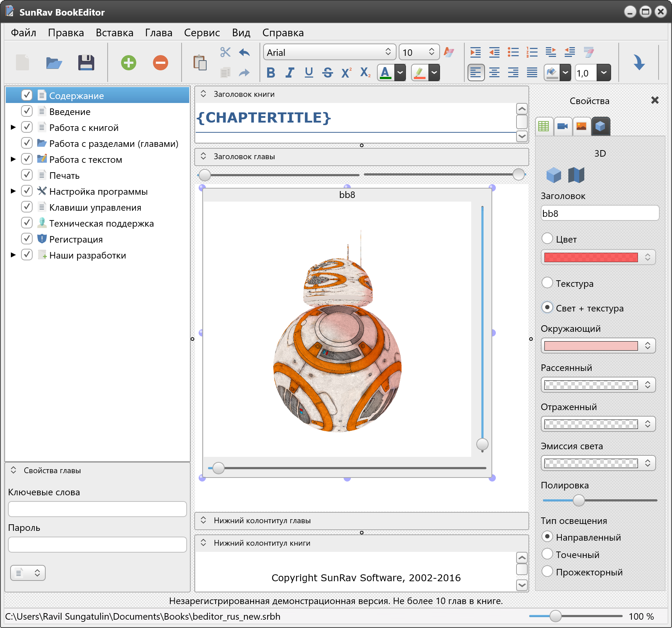
Task: Add a chapter with the green plus
Action: pyautogui.click(x=129, y=63)
